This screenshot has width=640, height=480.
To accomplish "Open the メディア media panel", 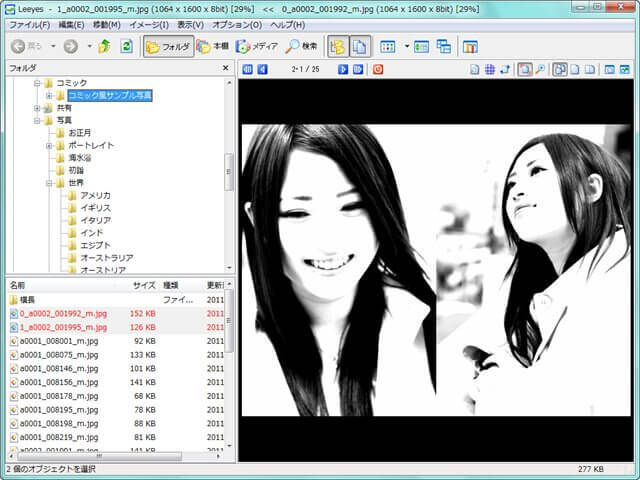I will tap(257, 46).
